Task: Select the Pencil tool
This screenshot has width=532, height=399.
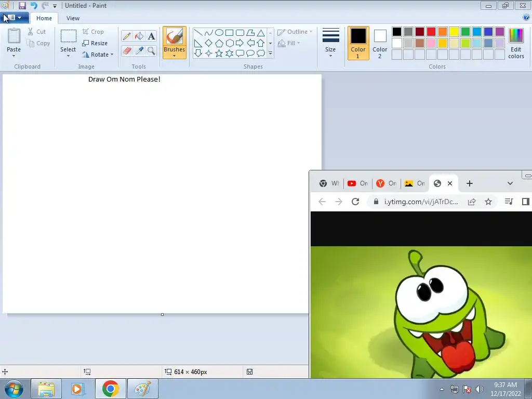Action: click(x=127, y=36)
